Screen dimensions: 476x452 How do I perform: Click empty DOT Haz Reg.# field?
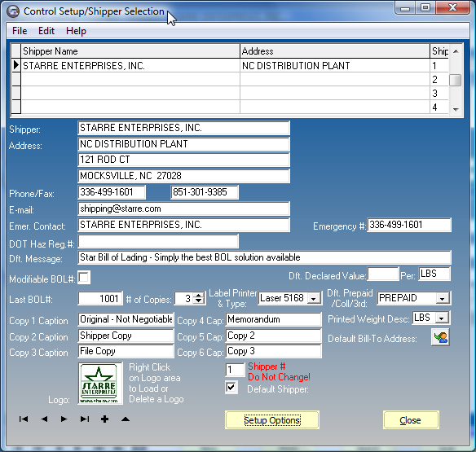[158, 241]
